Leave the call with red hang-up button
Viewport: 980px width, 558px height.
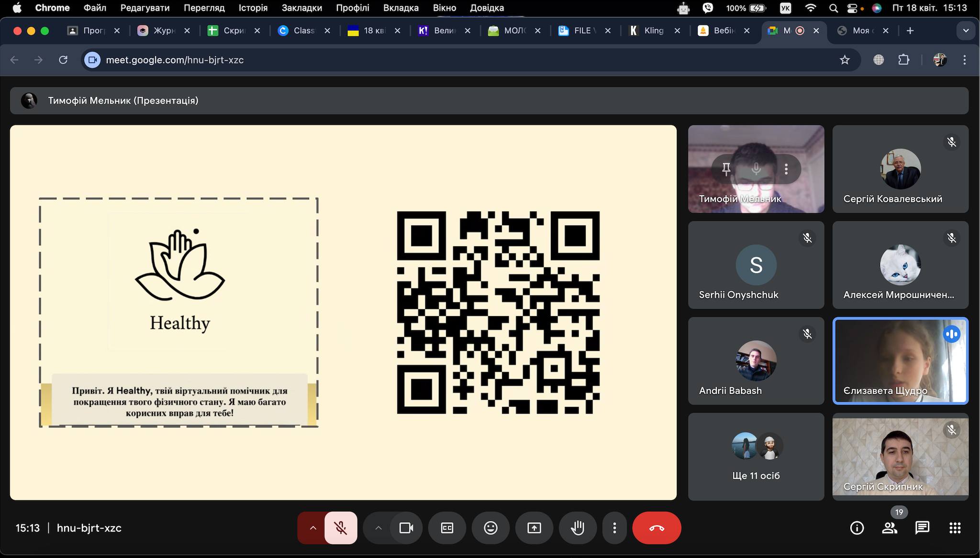(657, 528)
